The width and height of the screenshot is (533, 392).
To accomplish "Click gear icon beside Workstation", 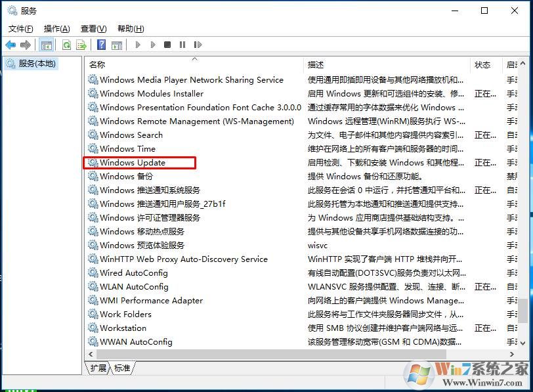I will (x=93, y=328).
